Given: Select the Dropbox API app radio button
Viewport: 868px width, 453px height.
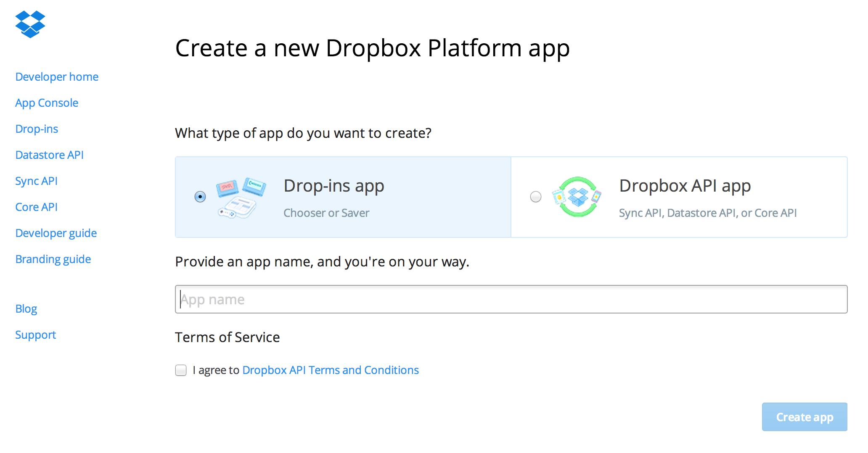Looking at the screenshot, I should click(536, 197).
